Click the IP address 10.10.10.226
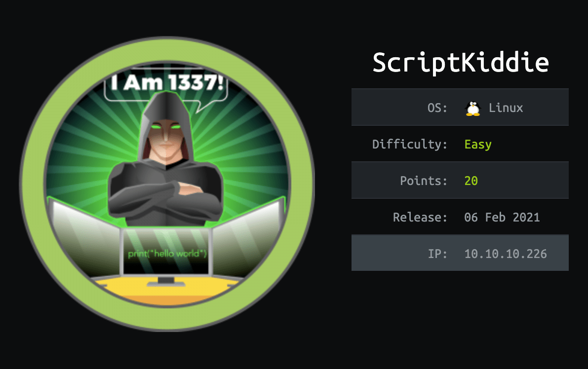This screenshot has height=369, width=588. pyautogui.click(x=506, y=254)
